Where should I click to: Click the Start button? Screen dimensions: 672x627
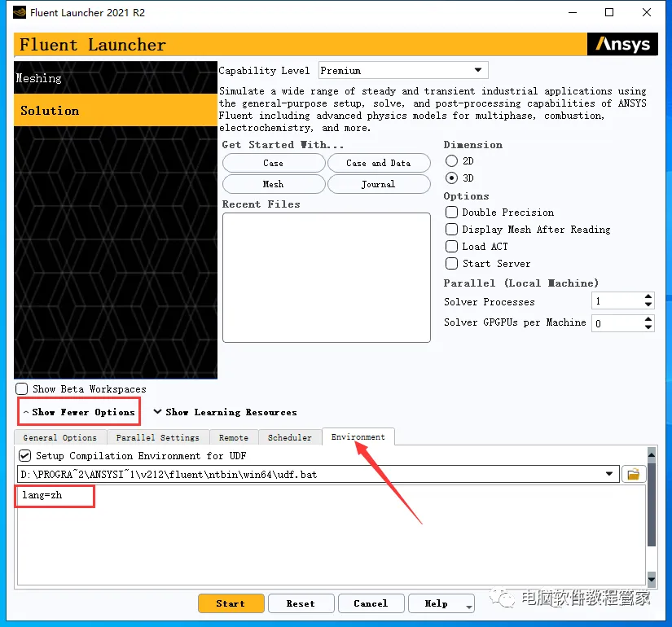tap(231, 603)
